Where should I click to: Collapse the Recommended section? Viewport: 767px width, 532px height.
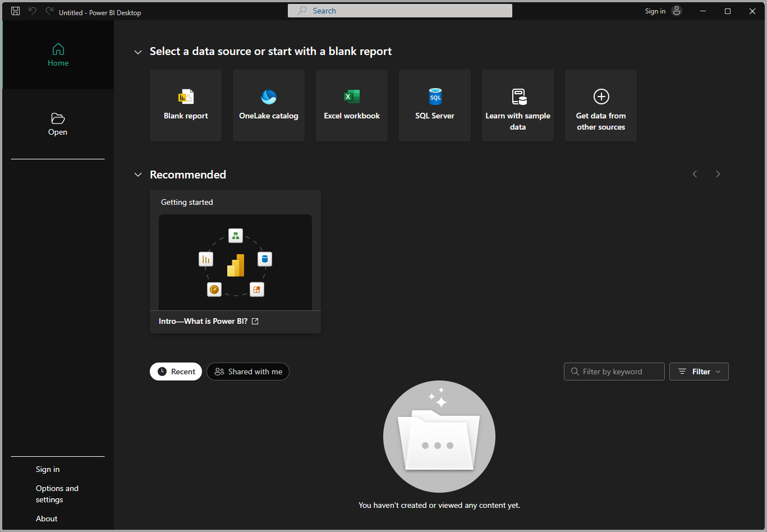point(138,175)
